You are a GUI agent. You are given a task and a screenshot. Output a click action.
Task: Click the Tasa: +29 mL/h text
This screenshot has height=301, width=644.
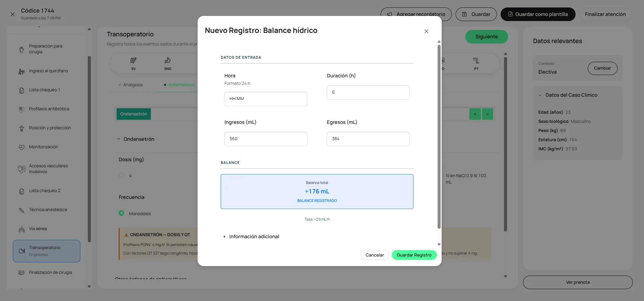coord(317,220)
